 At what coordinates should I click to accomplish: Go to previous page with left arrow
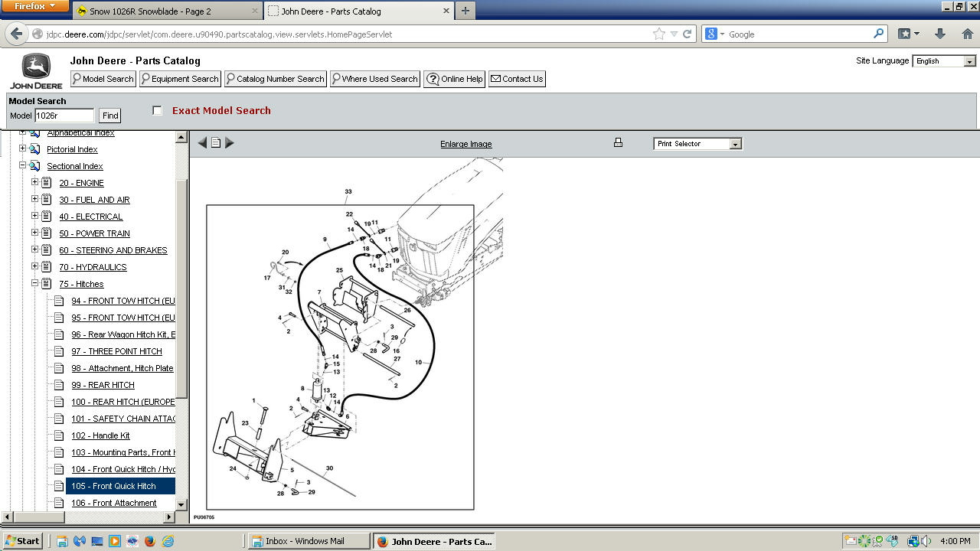click(x=202, y=143)
